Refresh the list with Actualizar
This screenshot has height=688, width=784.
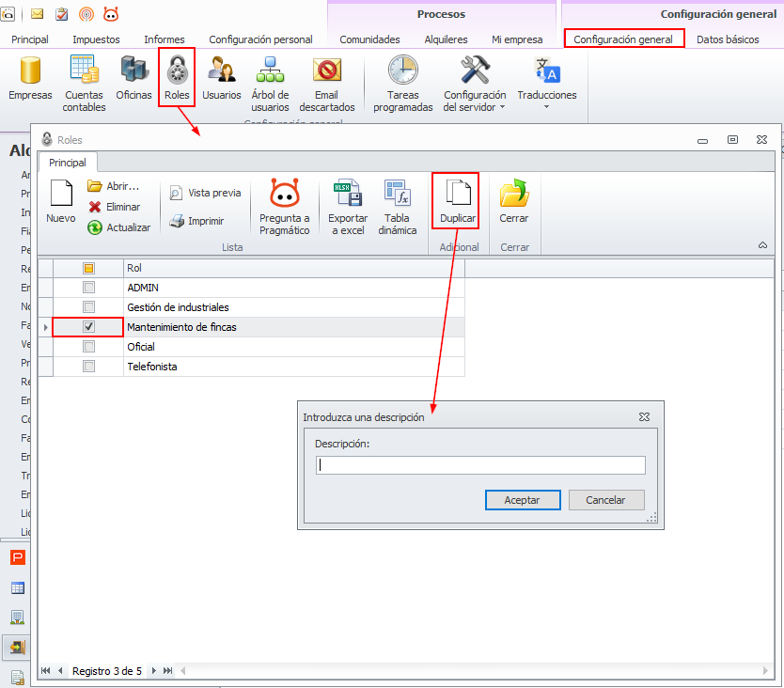pyautogui.click(x=119, y=227)
